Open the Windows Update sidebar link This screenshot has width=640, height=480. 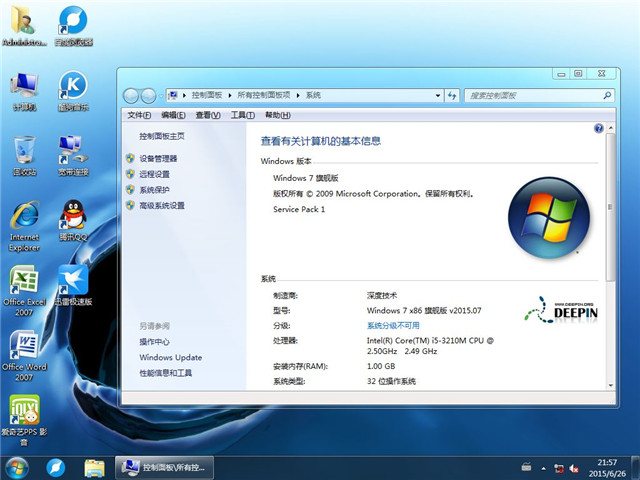(x=171, y=357)
